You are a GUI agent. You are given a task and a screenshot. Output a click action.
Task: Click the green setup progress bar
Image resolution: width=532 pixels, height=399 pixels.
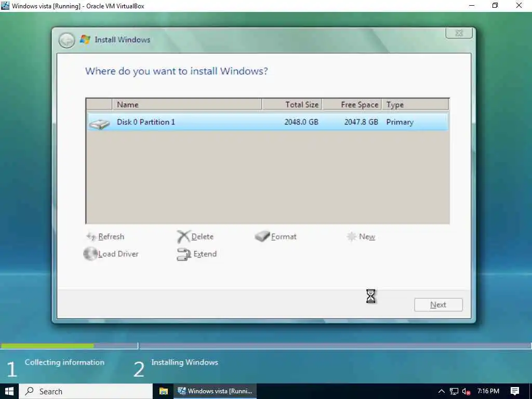47,345
